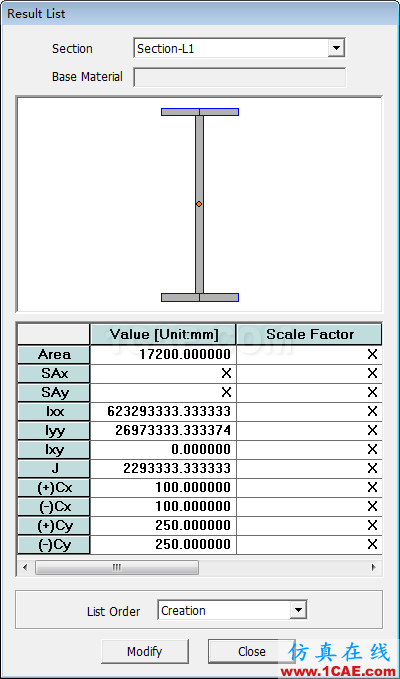Open the Section dropdown arrow

coord(336,48)
